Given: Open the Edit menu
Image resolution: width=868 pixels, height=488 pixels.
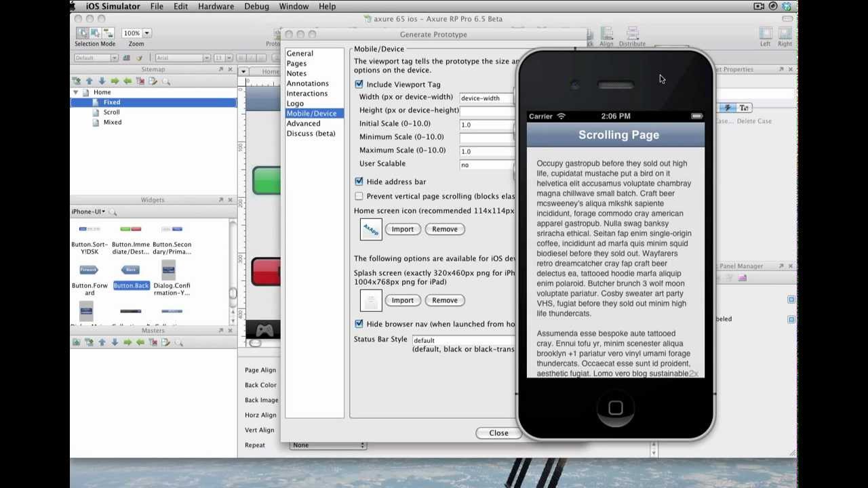Looking at the screenshot, I should coord(180,6).
